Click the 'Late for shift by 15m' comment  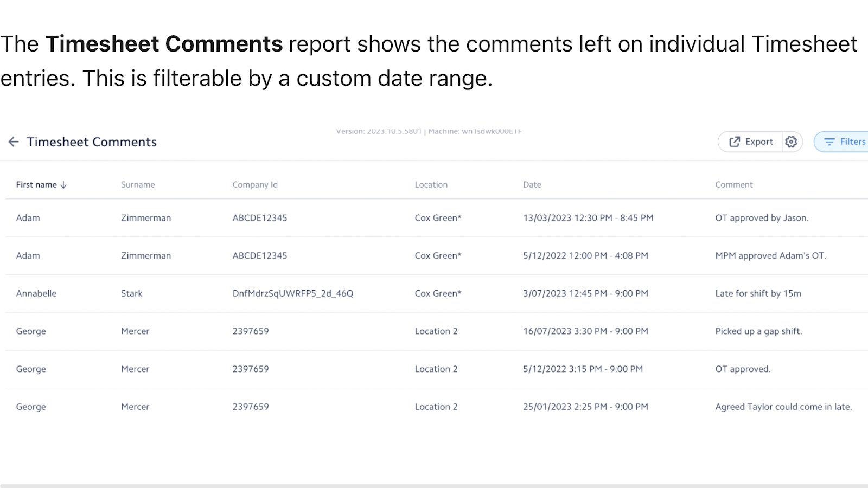coord(758,293)
